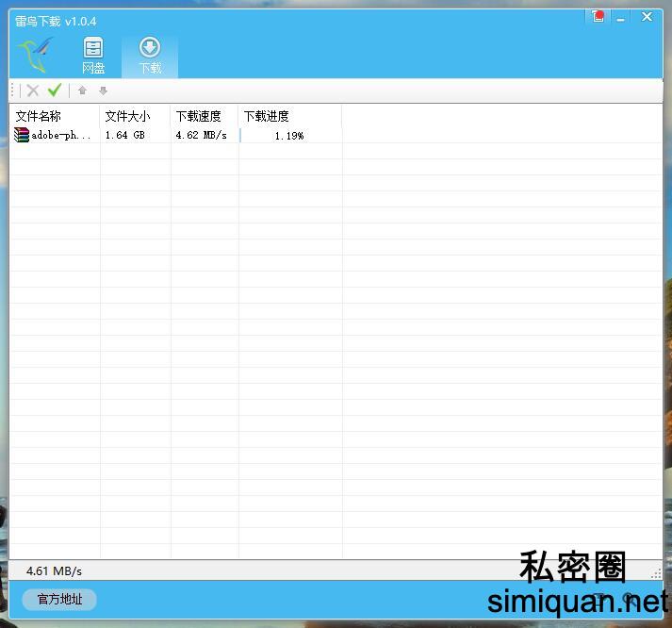
Task: Move task down with down arrow icon
Action: coord(104,91)
